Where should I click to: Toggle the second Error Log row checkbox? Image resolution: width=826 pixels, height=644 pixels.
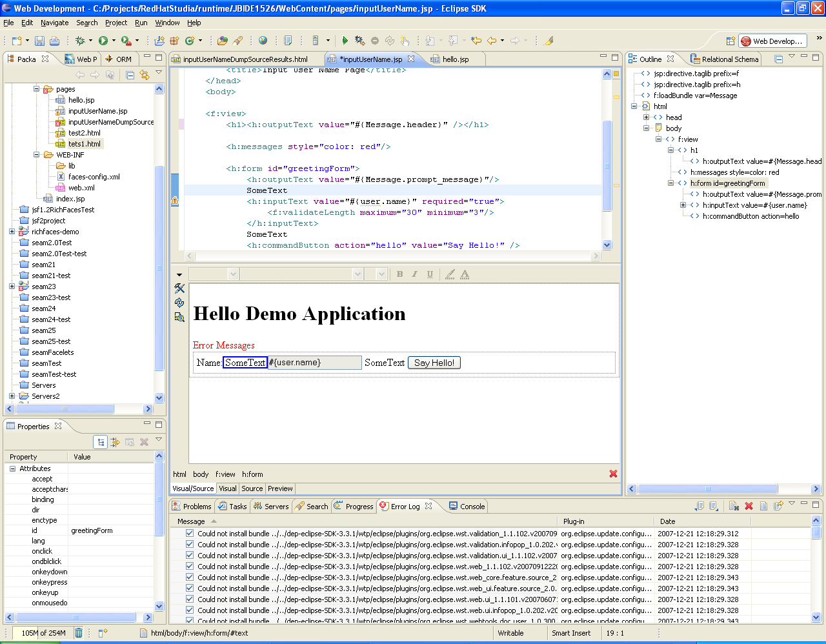[x=189, y=545]
